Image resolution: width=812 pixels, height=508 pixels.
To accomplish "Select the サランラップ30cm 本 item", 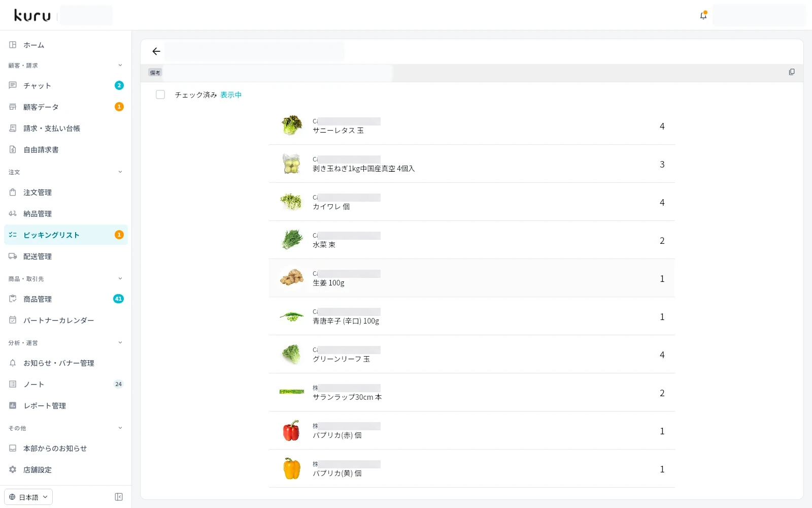I will click(x=472, y=392).
